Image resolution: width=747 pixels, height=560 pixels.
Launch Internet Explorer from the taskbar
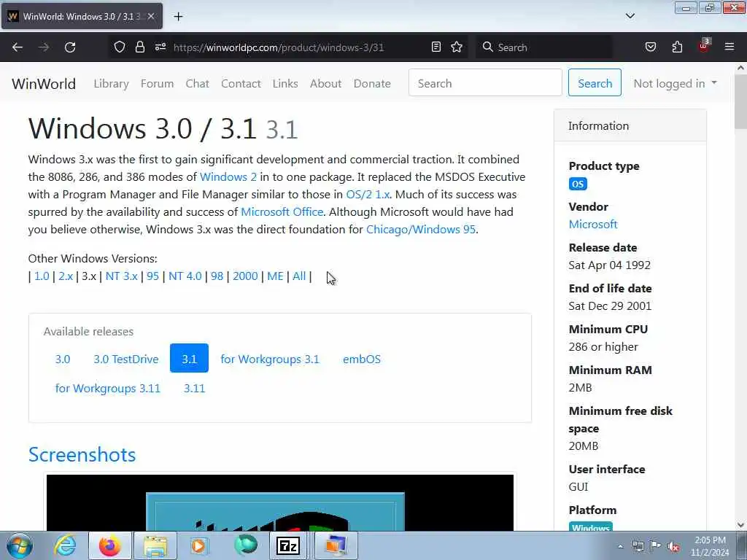65,545
